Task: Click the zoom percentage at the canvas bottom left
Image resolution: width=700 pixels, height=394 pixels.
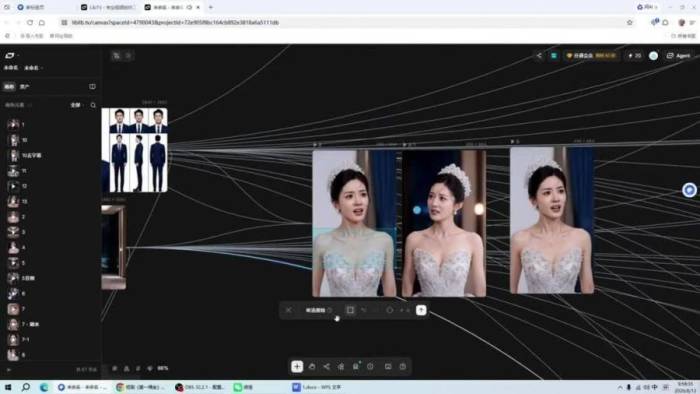Action: click(162, 369)
